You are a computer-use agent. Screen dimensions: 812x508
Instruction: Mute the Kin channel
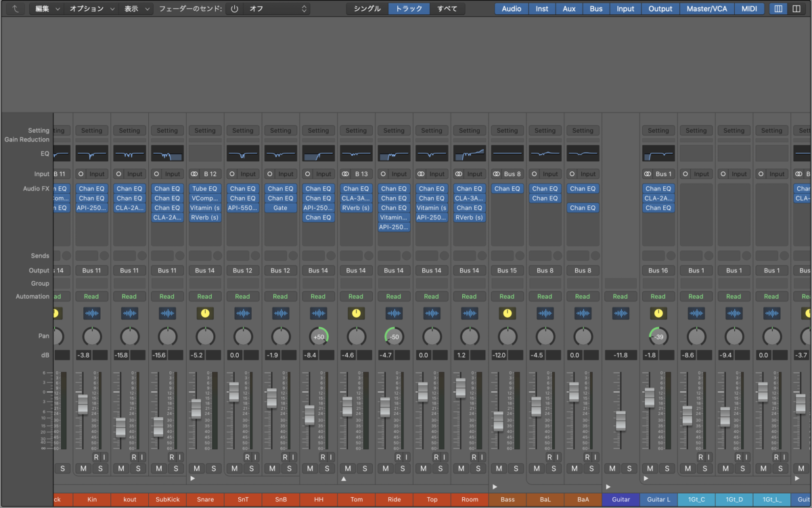83,469
